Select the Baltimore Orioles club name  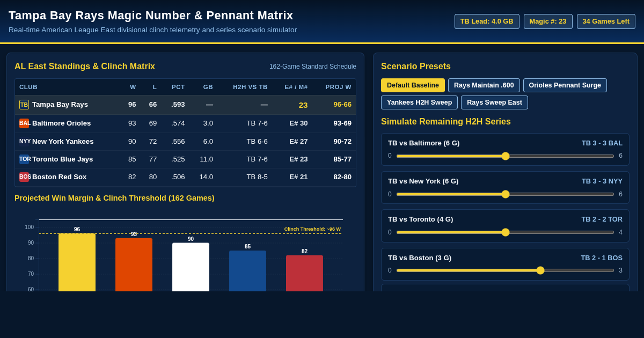pyautogui.click(x=62, y=123)
